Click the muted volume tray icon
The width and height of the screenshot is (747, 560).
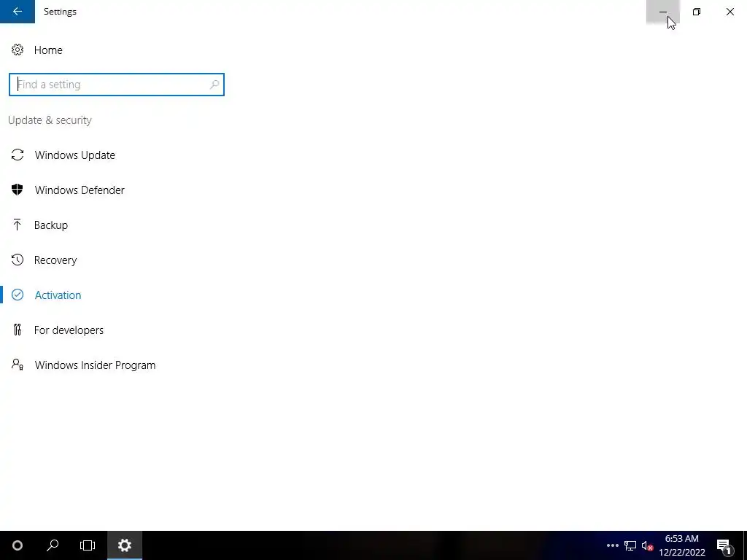(x=647, y=545)
